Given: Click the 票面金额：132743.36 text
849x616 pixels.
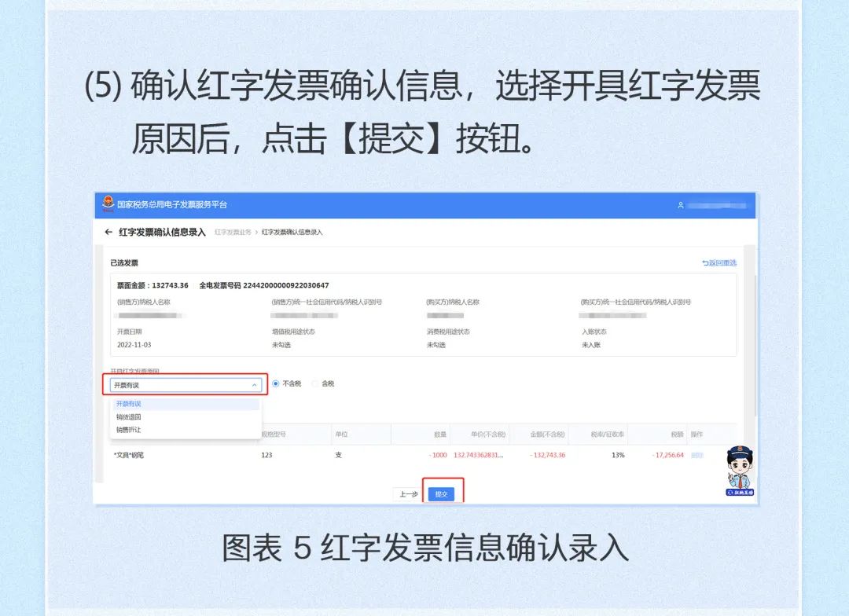Looking at the screenshot, I should pos(153,285).
